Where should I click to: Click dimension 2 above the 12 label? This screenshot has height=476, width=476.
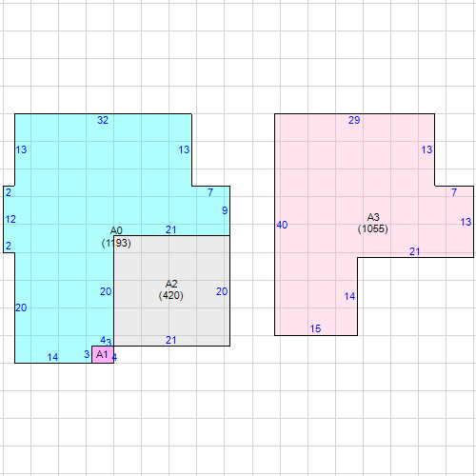coord(9,192)
